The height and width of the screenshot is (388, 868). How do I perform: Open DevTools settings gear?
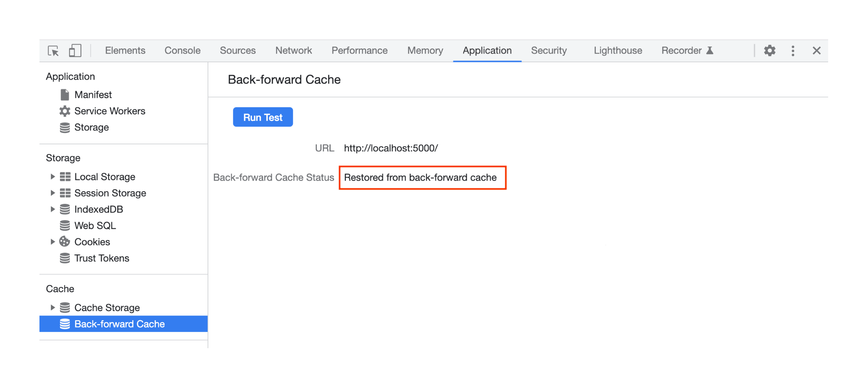769,50
